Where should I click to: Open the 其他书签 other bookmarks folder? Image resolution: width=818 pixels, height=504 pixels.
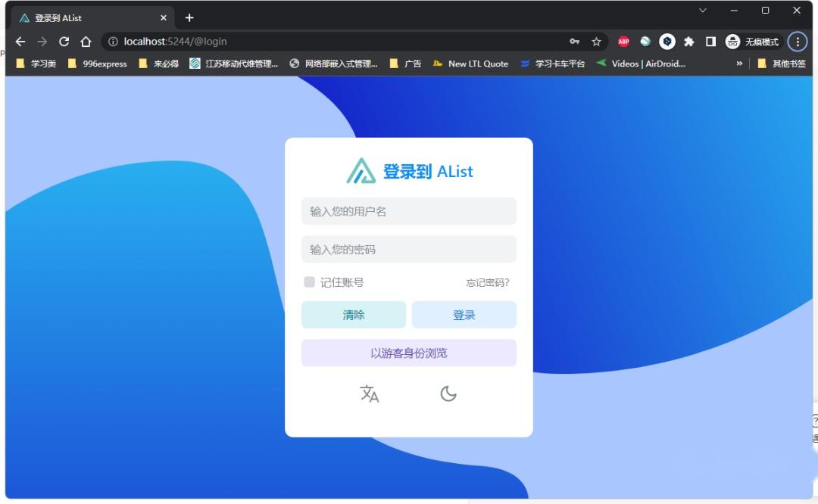(782, 64)
